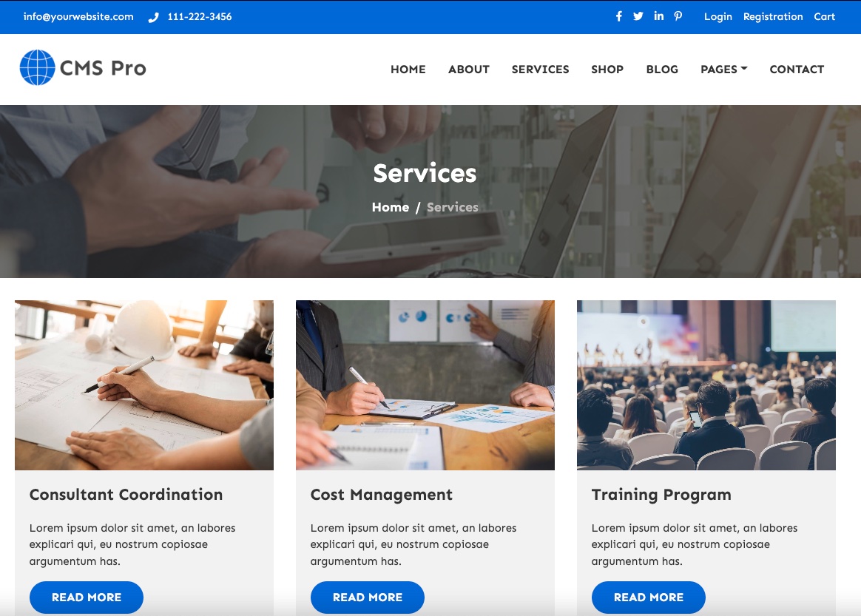Image resolution: width=861 pixels, height=616 pixels.
Task: Open the Facebook social icon
Action: pos(619,16)
